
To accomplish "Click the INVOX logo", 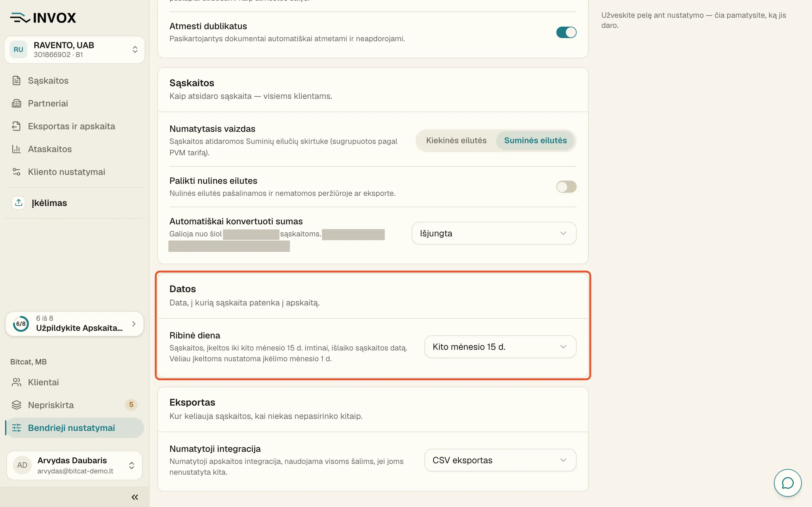I will coord(43,18).
